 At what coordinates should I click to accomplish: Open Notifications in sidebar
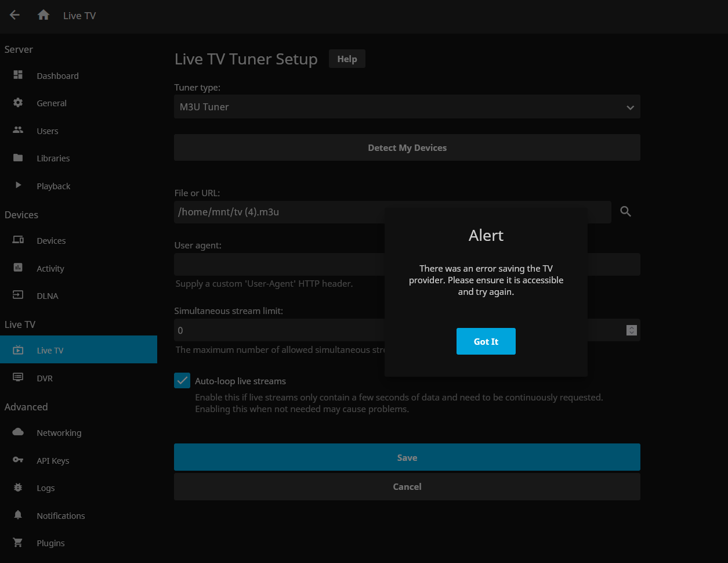[x=78, y=516]
